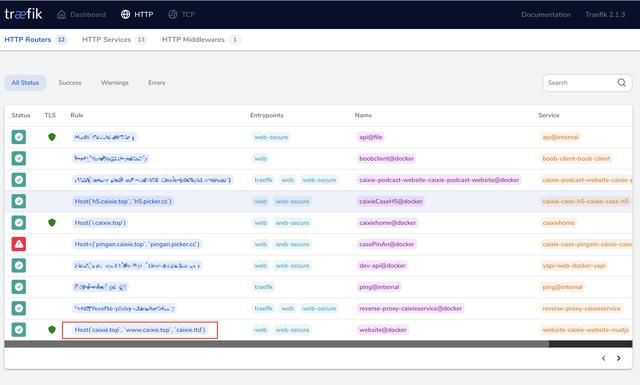Click status icon for reverse-proxy-caixieservice row
The height and width of the screenshot is (385, 640).
tap(18, 308)
